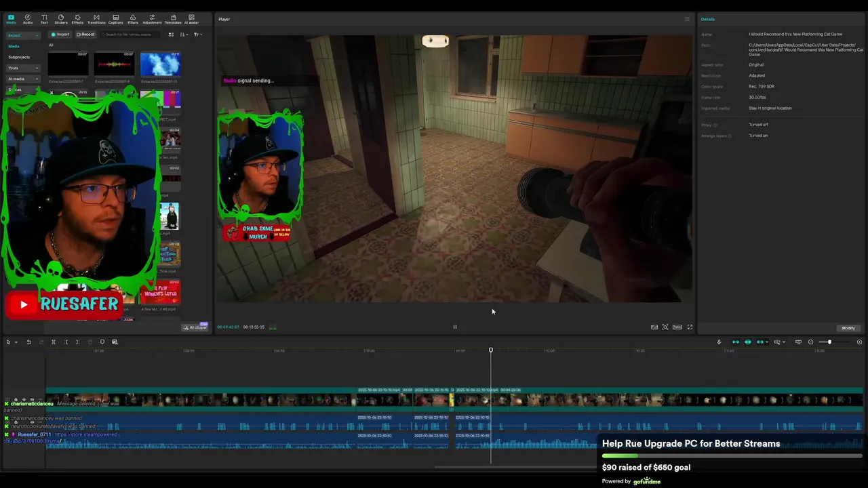Select Subprojects in the sidebar

pos(19,57)
